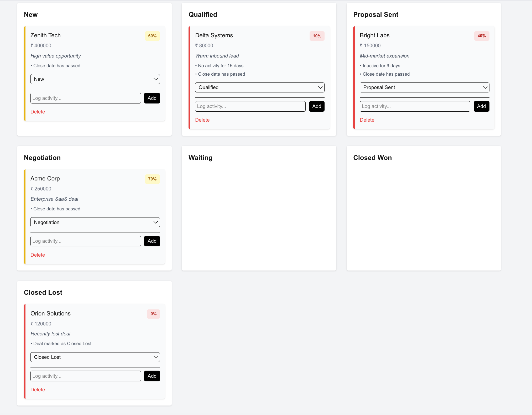The height and width of the screenshot is (415, 532).
Task: Click Add button on Zenith Tech card
Action: pos(152,98)
